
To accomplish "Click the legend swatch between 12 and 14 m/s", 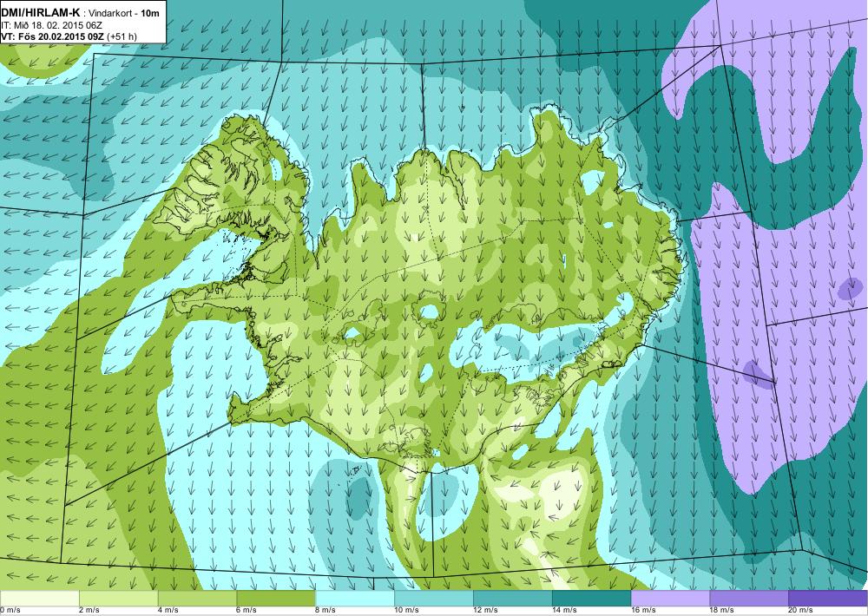I will coord(513,598).
